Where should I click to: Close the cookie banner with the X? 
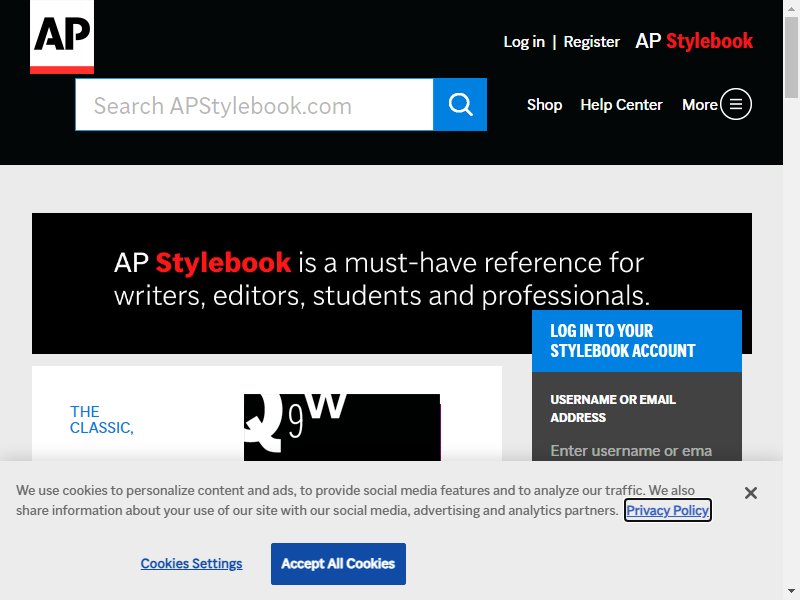(x=751, y=493)
